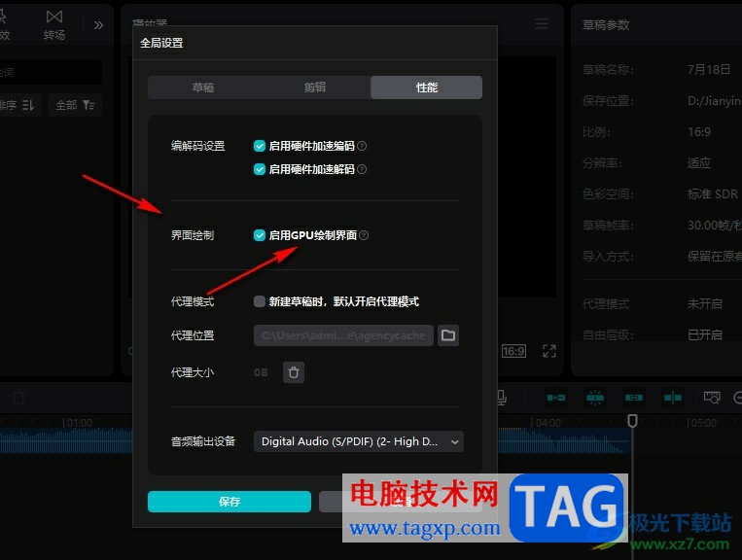Enable 新建草稿时默认开启代理模式 checkbox
The image size is (742, 560).
point(260,301)
